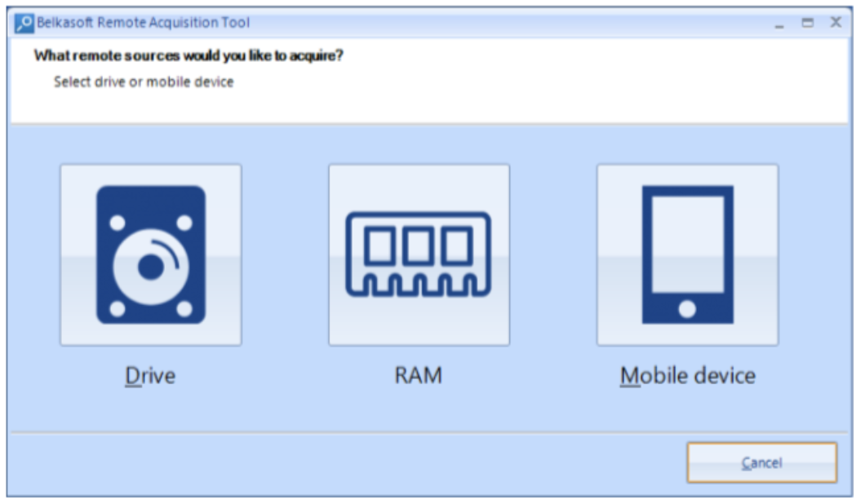Click the connector pins of RAM icon
865x504 pixels.
[419, 285]
